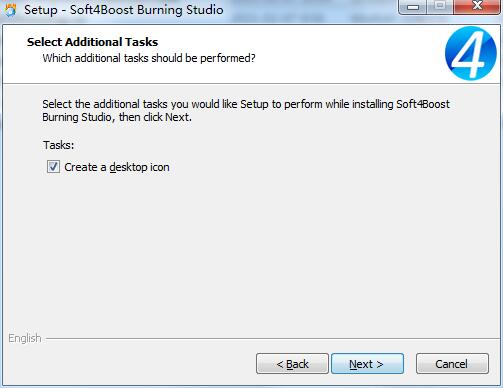Cancel the Soft4Boost setup
The width and height of the screenshot is (503, 388).
click(x=452, y=364)
